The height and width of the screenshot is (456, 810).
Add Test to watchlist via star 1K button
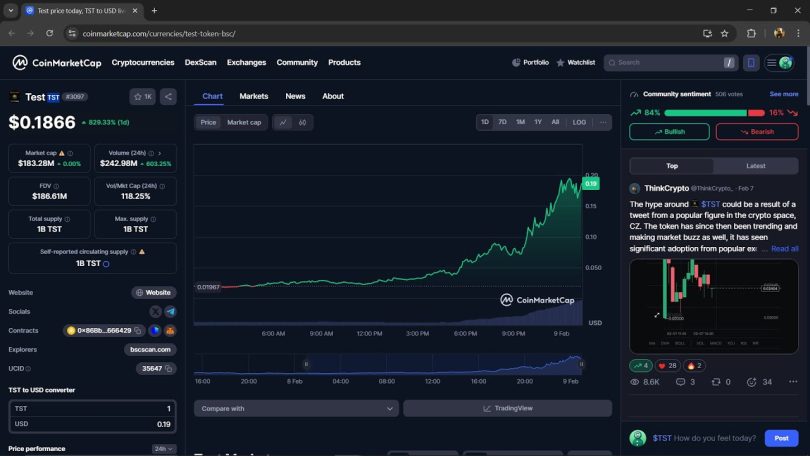[x=143, y=97]
